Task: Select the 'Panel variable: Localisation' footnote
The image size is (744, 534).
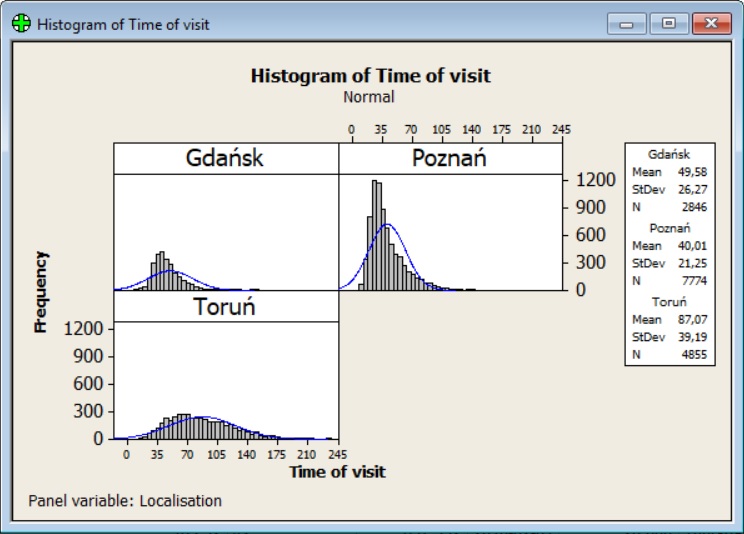Action: tap(125, 501)
